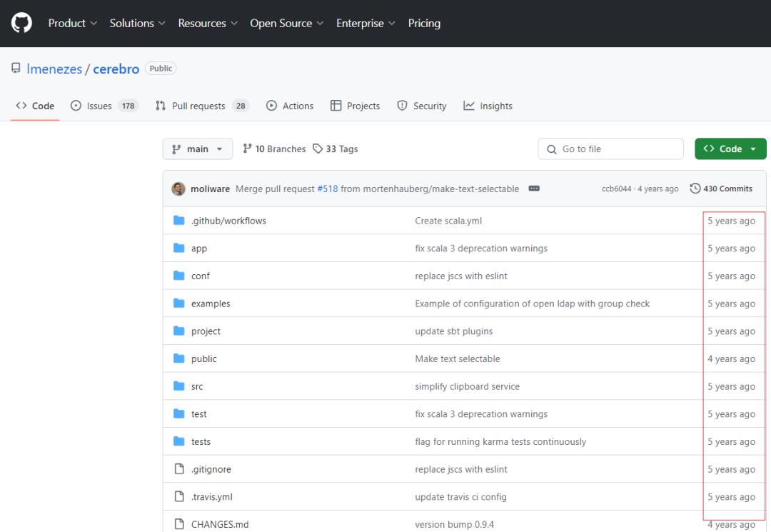
Task: Open 'flag for running karma tests continuously' commit
Action: [500, 441]
